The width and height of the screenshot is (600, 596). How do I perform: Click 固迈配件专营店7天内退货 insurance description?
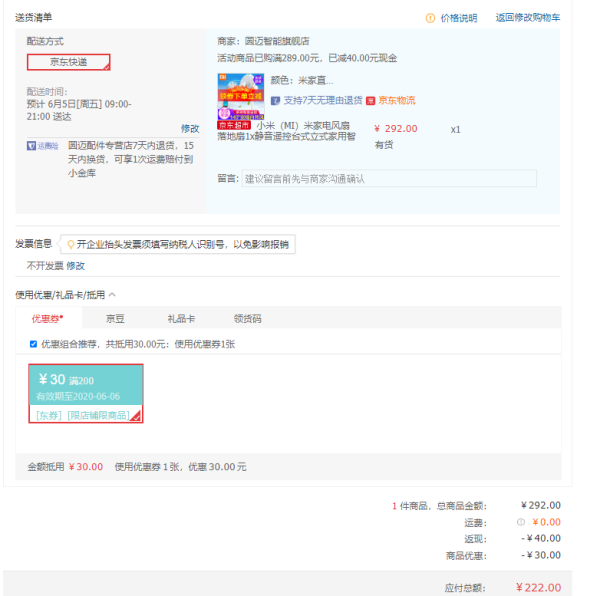pos(130,159)
